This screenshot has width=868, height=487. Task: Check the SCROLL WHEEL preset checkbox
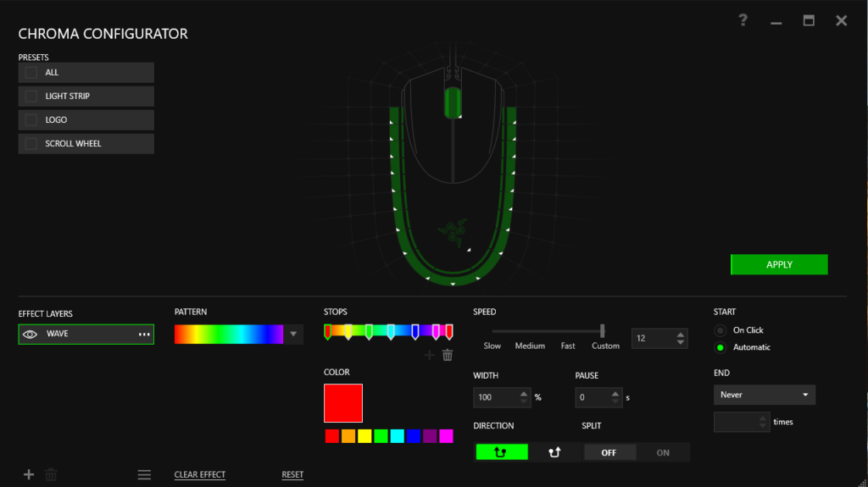(x=31, y=144)
